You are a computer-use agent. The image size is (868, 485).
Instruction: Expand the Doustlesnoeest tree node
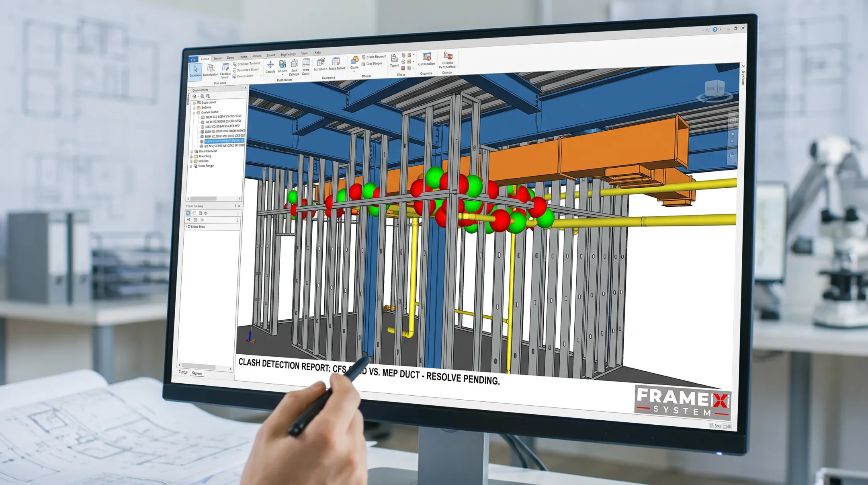tap(192, 152)
